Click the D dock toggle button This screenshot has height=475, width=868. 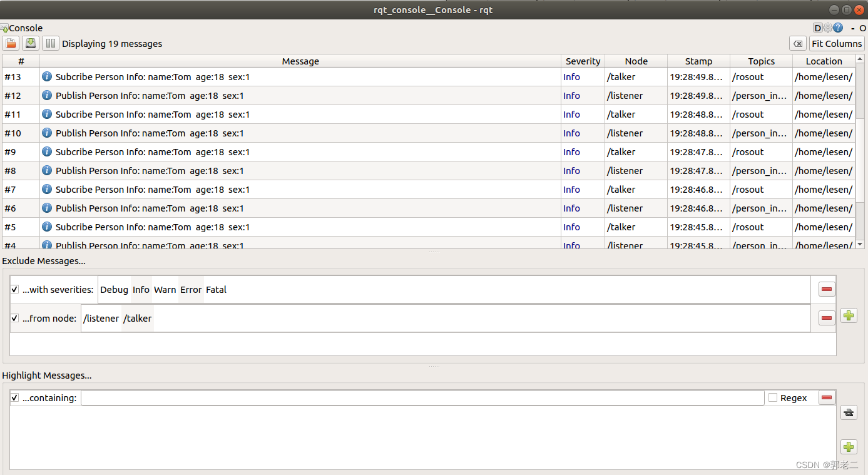coord(817,28)
